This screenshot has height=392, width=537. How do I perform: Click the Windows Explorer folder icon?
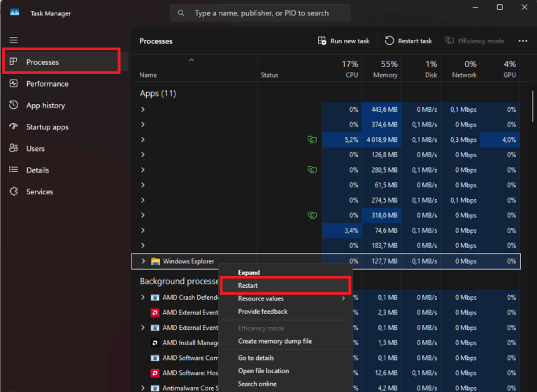[x=155, y=261]
